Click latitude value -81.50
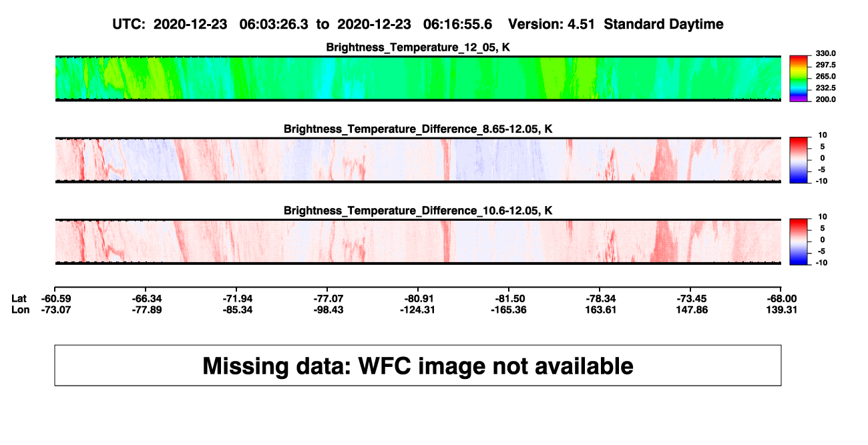The image size is (868, 445). coord(511,298)
